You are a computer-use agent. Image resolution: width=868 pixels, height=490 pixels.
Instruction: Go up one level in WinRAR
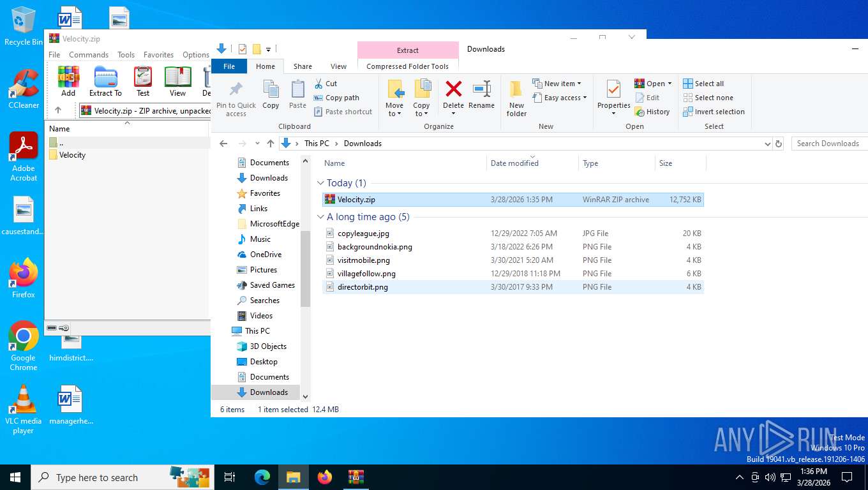(58, 110)
